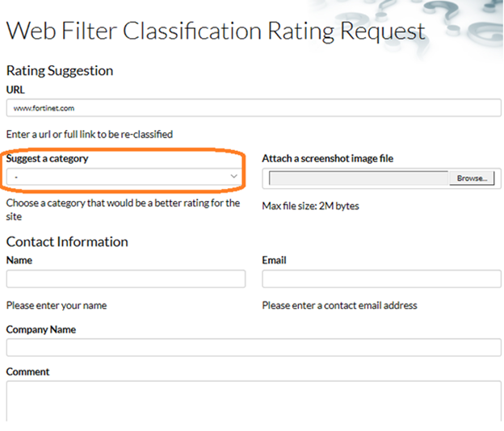Click the URL field containing www.fortinet.com
This screenshot has width=504, height=431.
[x=253, y=107]
